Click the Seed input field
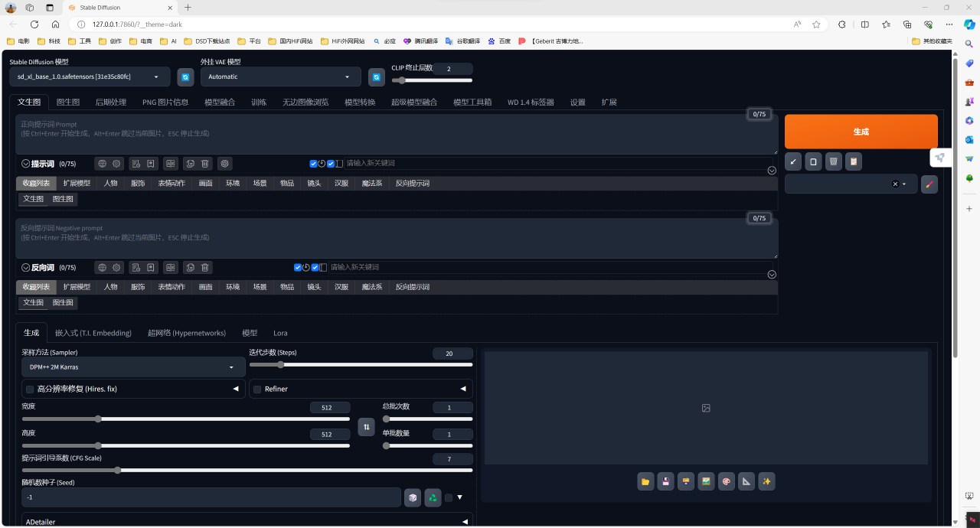The height and width of the screenshot is (528, 980). (211, 497)
